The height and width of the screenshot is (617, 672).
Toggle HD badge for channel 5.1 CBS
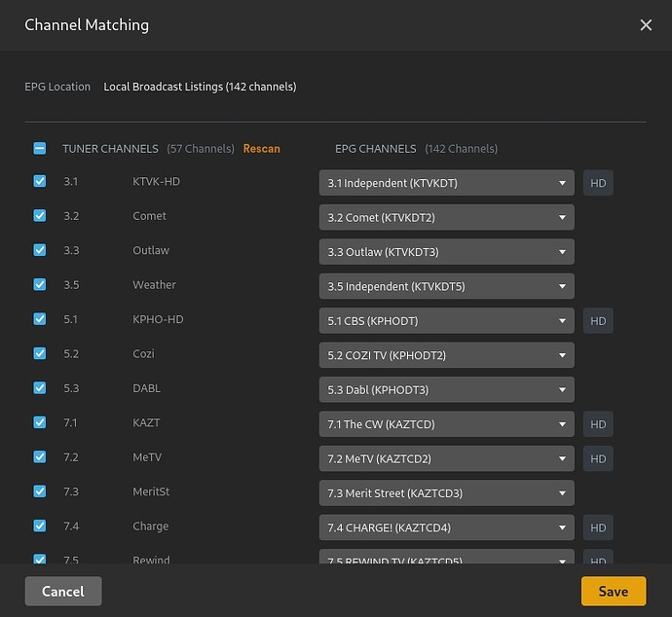598,321
